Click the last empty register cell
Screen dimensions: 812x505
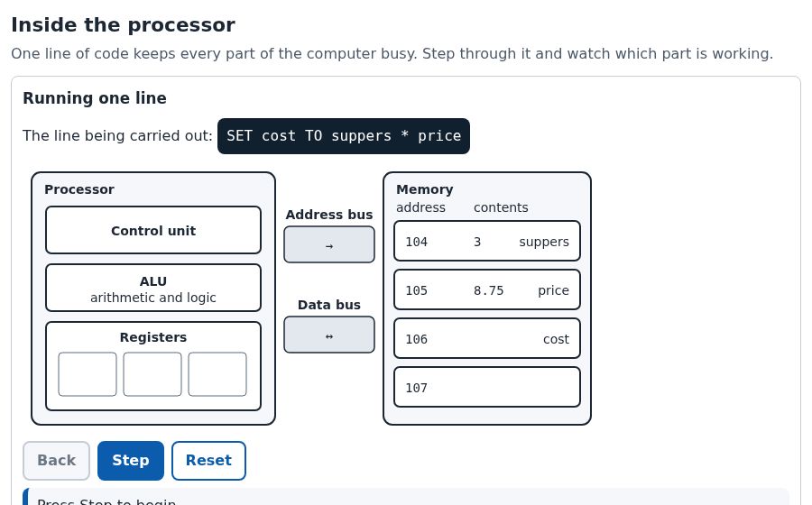217,374
